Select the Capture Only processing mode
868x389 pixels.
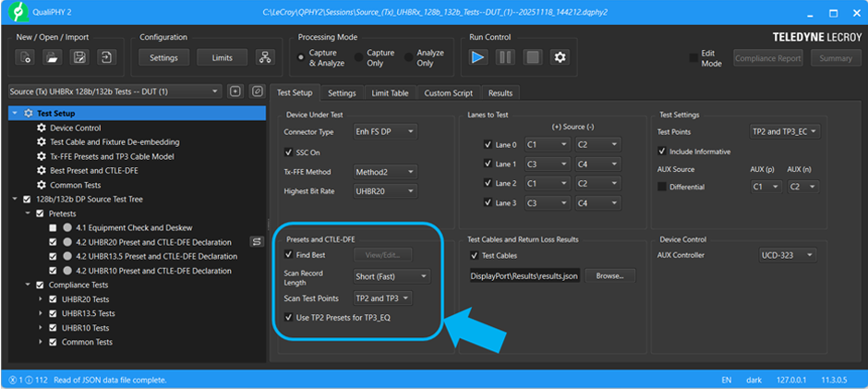(358, 57)
